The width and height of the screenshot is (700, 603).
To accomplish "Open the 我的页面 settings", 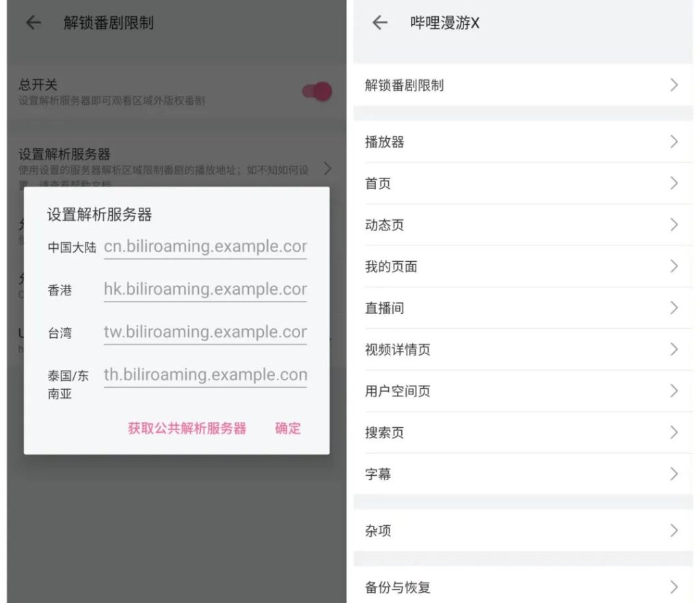I will pyautogui.click(x=523, y=267).
